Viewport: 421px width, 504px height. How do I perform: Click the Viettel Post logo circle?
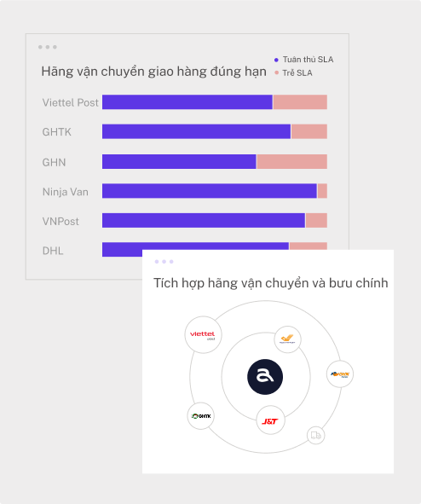click(x=203, y=334)
